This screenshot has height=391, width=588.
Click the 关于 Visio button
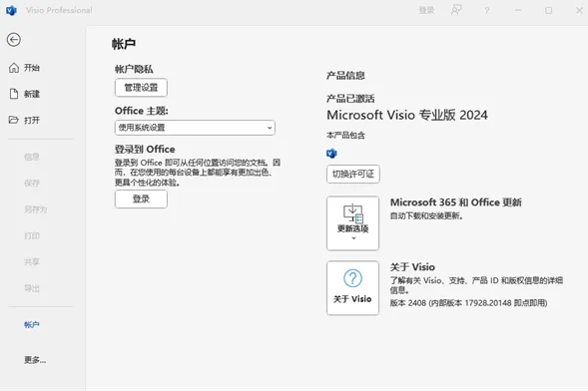pos(352,288)
